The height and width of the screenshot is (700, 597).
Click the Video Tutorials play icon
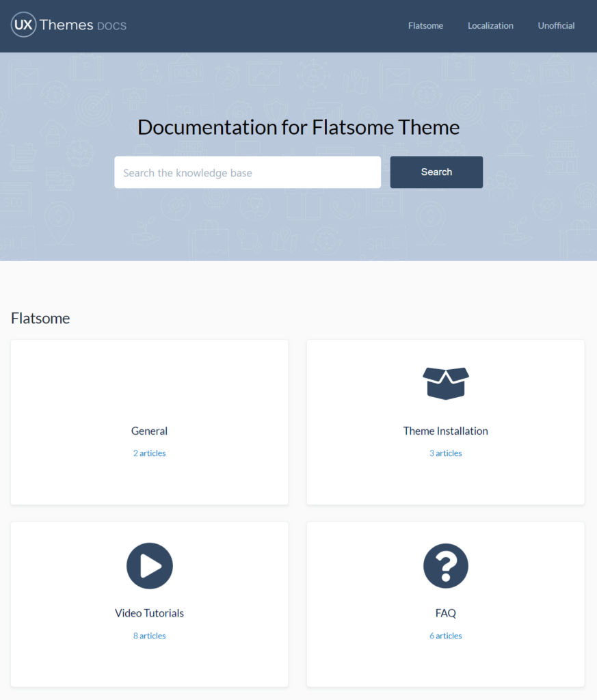pos(149,565)
